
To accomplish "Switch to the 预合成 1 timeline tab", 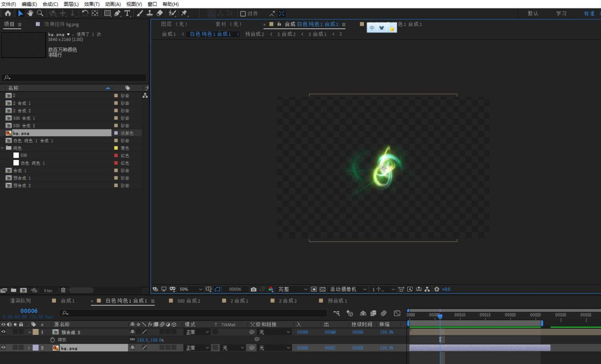I will tap(337, 301).
